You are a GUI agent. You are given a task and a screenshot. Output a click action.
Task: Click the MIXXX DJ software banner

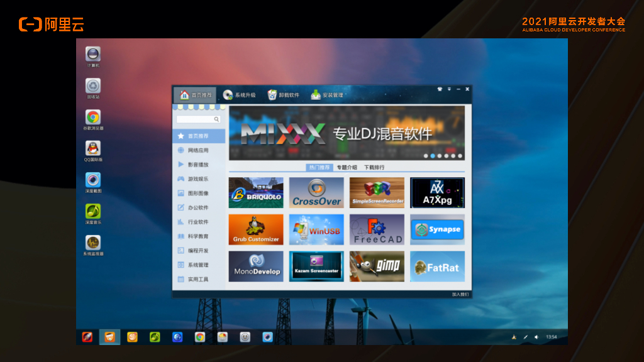click(x=347, y=133)
